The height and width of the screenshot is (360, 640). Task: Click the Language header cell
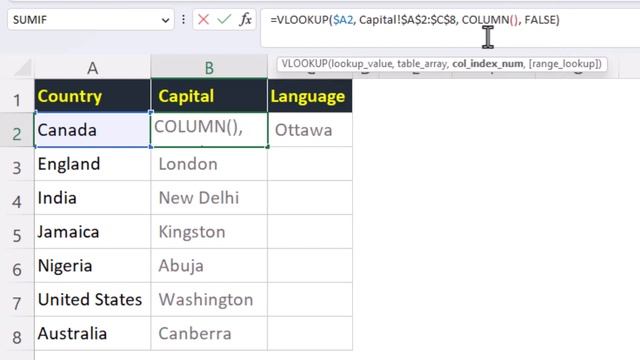point(310,96)
